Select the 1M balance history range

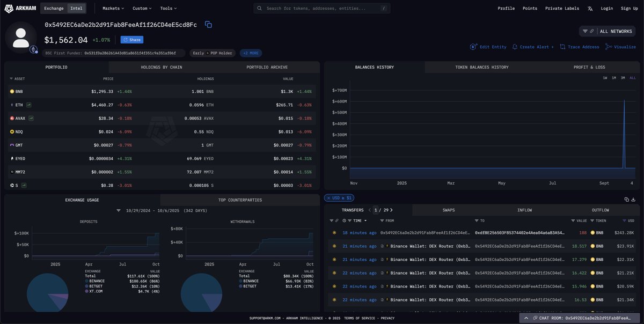coord(614,78)
